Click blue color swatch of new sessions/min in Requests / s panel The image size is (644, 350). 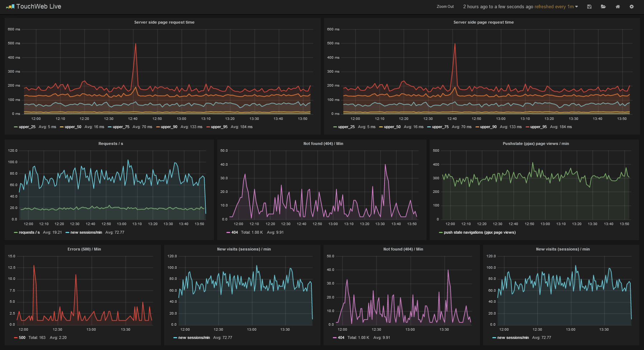(x=67, y=233)
